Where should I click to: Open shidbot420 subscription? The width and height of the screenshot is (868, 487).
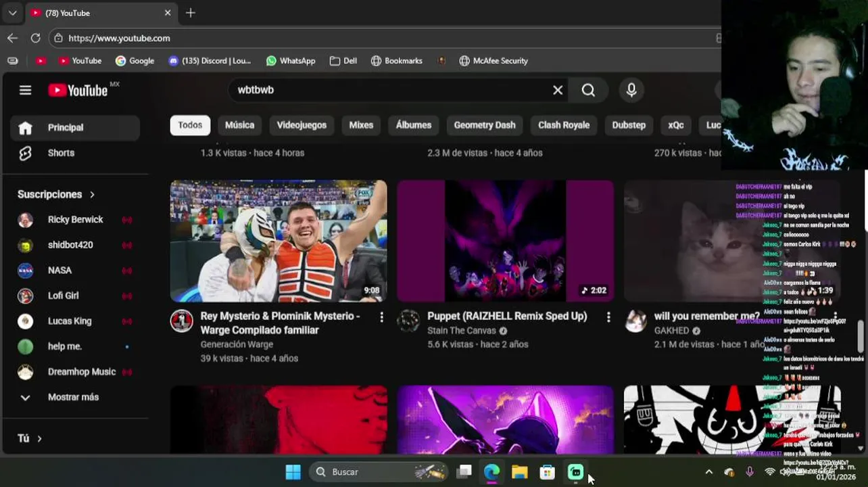pyautogui.click(x=75, y=245)
